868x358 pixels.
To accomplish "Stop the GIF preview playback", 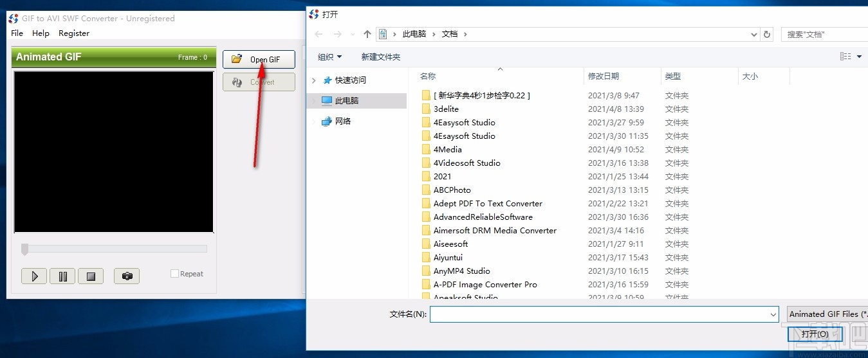I will click(91, 276).
